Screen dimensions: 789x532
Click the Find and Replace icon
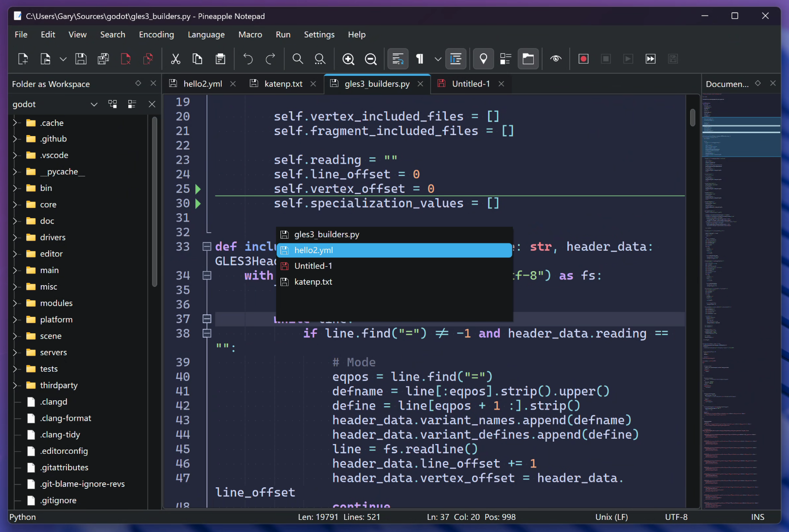point(320,59)
